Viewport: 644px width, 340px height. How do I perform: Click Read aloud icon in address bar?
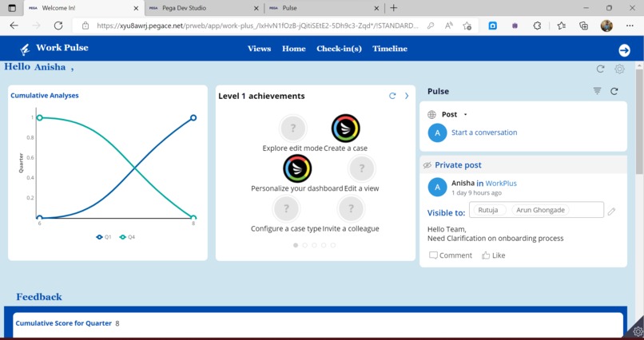click(449, 26)
